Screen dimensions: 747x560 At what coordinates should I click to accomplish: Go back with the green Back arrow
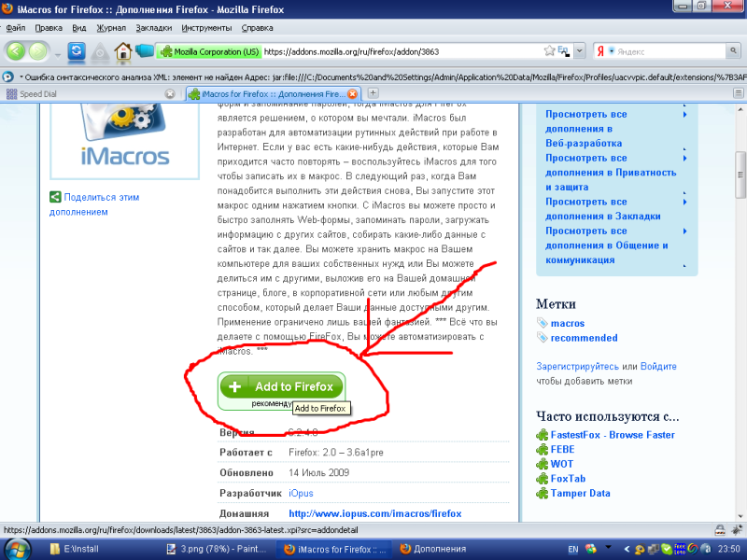[x=16, y=51]
